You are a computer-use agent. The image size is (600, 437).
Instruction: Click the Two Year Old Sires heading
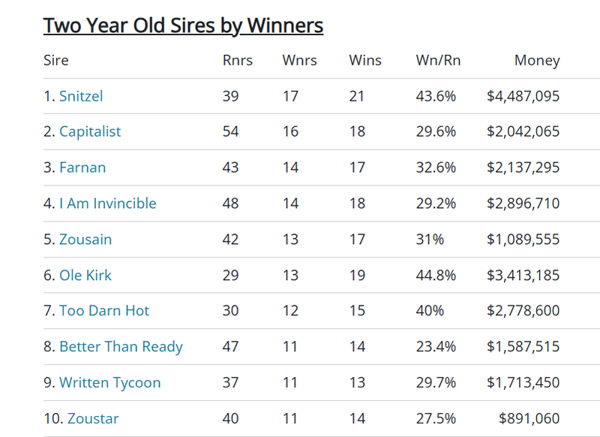click(183, 26)
